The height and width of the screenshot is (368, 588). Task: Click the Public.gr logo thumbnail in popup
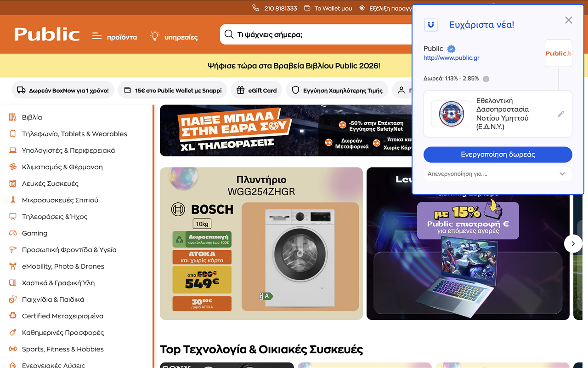click(x=559, y=53)
